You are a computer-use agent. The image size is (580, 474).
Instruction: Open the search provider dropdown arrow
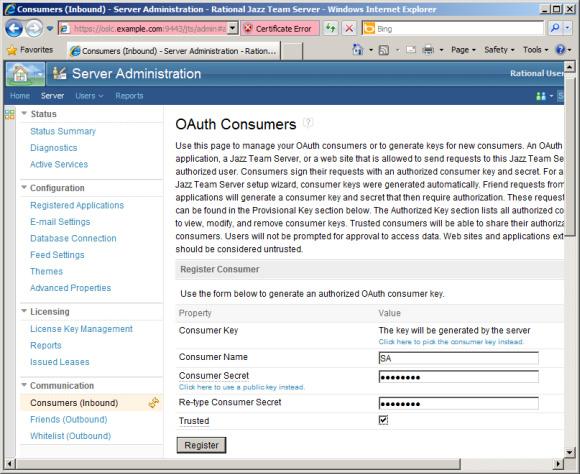click(x=567, y=28)
